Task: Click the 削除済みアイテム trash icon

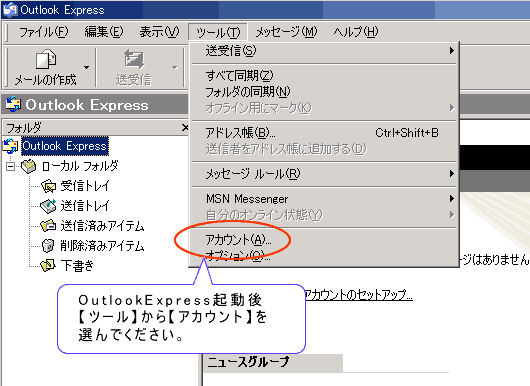Action: point(48,246)
